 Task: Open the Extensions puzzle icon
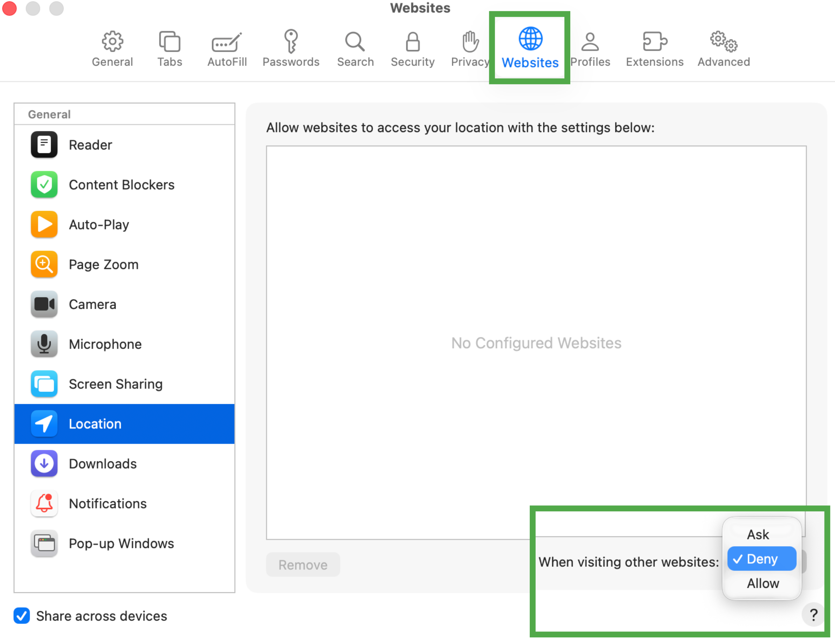point(654,41)
